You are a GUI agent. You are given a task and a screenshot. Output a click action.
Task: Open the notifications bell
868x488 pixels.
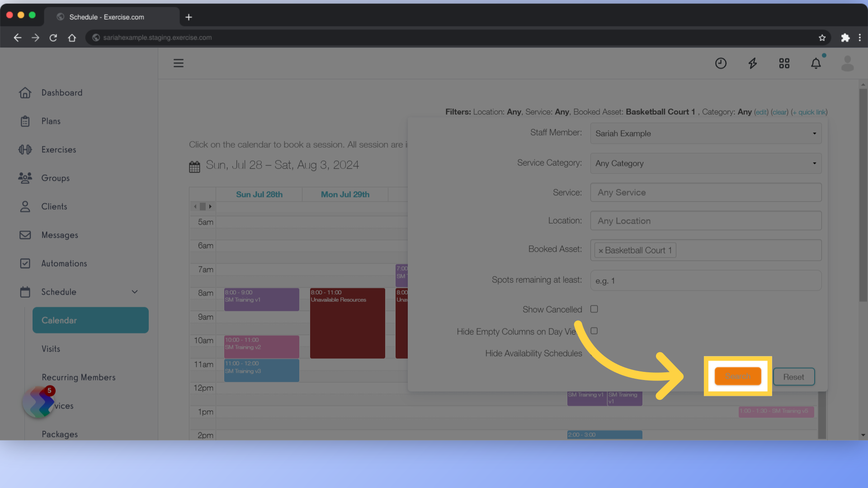(816, 63)
